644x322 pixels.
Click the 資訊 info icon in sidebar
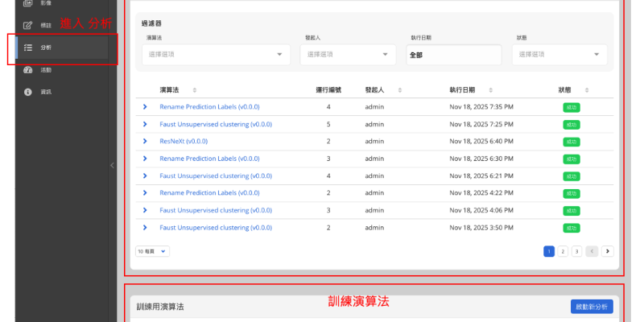(x=28, y=92)
